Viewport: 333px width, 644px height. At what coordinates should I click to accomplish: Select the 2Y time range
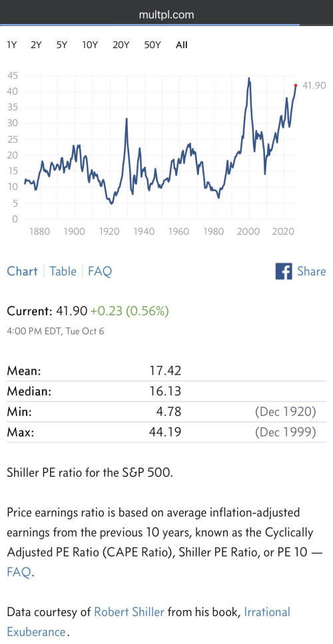[36, 45]
